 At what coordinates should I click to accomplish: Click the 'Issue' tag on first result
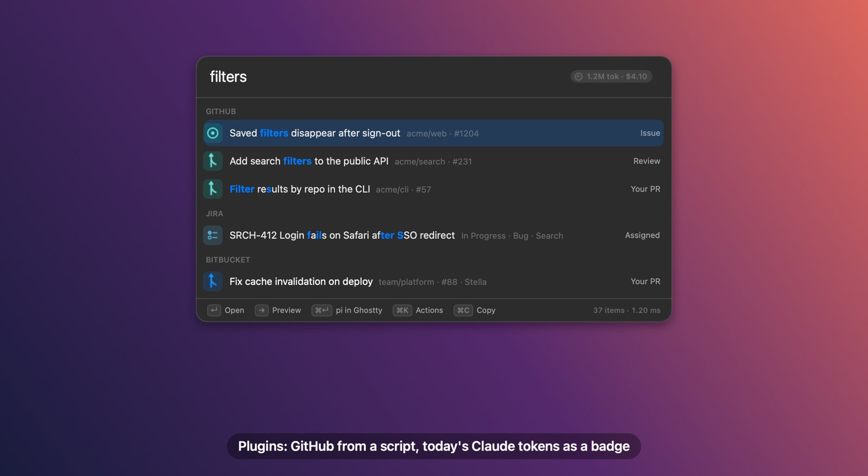[650, 133]
